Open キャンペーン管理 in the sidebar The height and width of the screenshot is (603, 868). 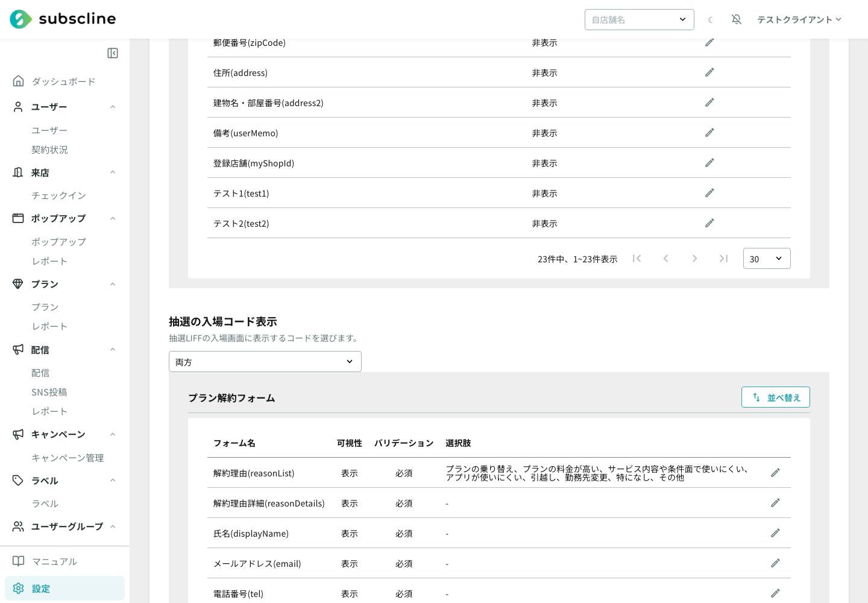tap(68, 458)
